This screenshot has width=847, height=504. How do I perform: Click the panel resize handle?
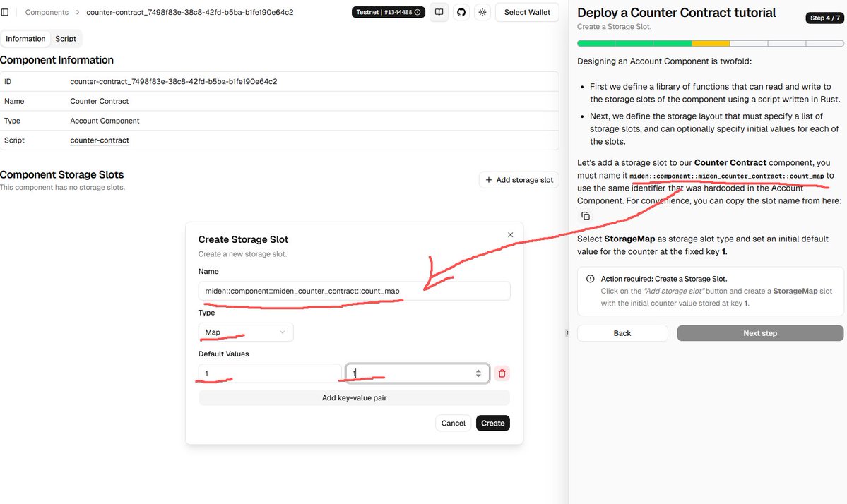(567, 333)
